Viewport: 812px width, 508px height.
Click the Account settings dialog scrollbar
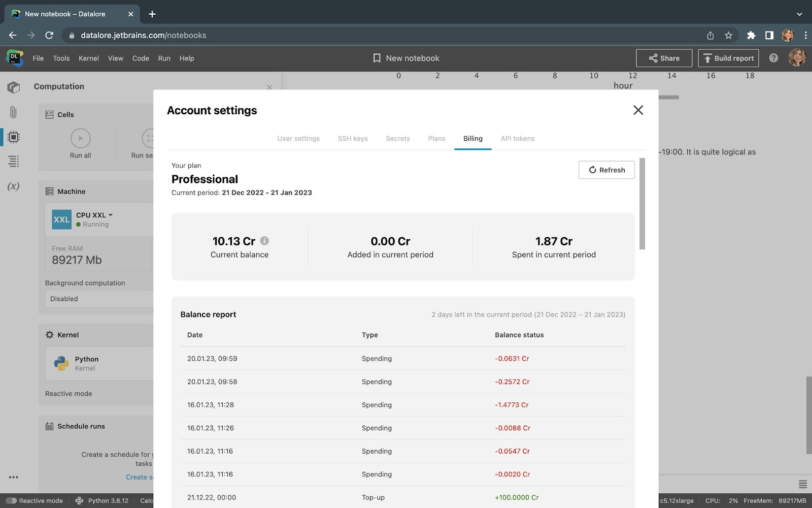point(642,204)
